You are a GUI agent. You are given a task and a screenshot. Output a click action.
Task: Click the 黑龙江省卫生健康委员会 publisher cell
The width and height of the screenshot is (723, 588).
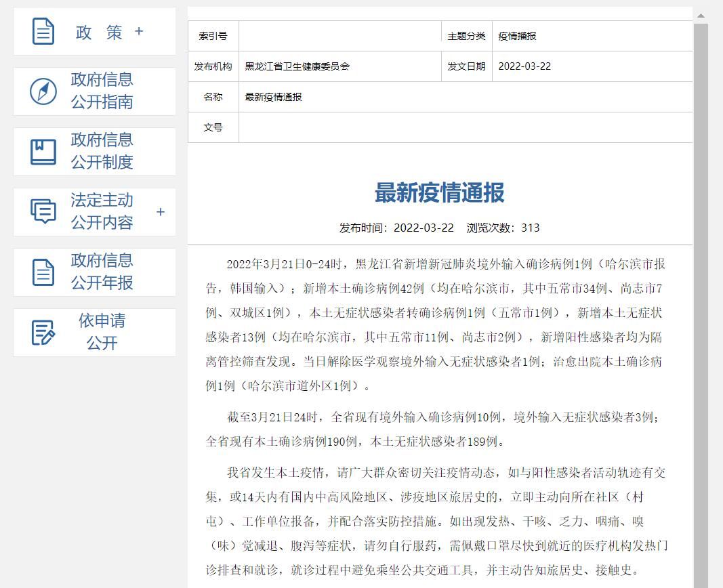297,66
